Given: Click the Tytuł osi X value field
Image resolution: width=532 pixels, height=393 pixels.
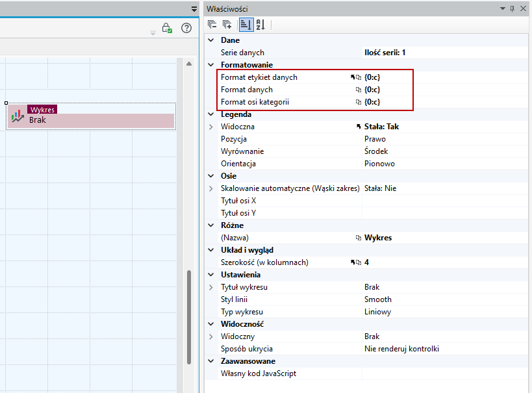Looking at the screenshot, I should click(445, 201).
